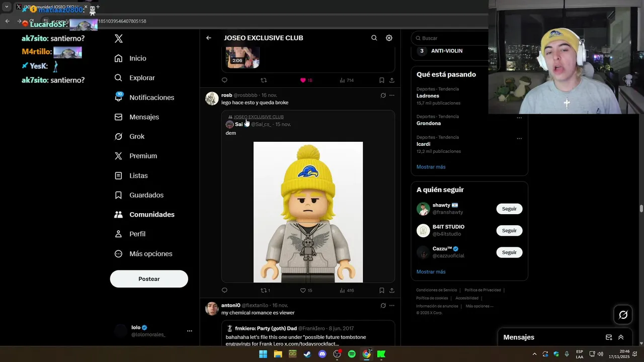Click the Postear button
This screenshot has height=362, width=644.
[x=149, y=279]
